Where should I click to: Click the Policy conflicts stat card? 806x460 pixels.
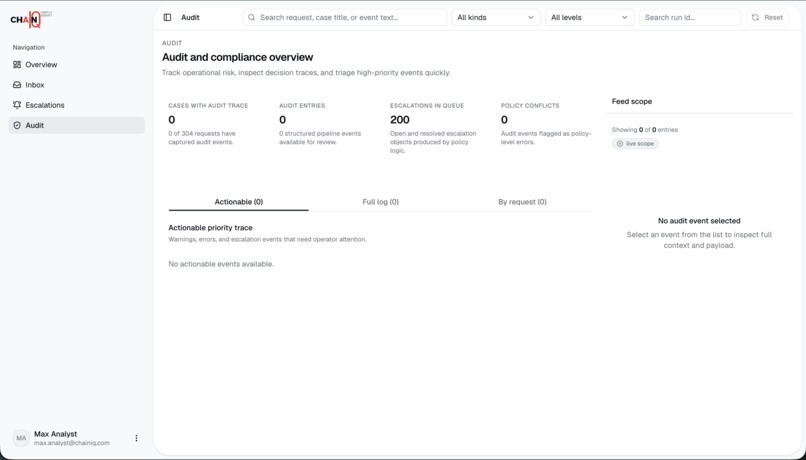546,124
